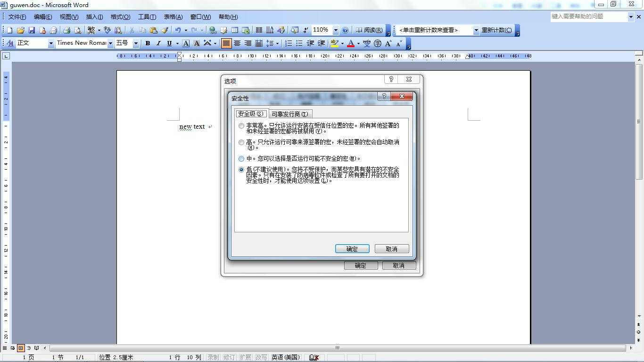Click the Print Preview magnifier icon
Image resolution: width=644 pixels, height=362 pixels.
pos(77,30)
